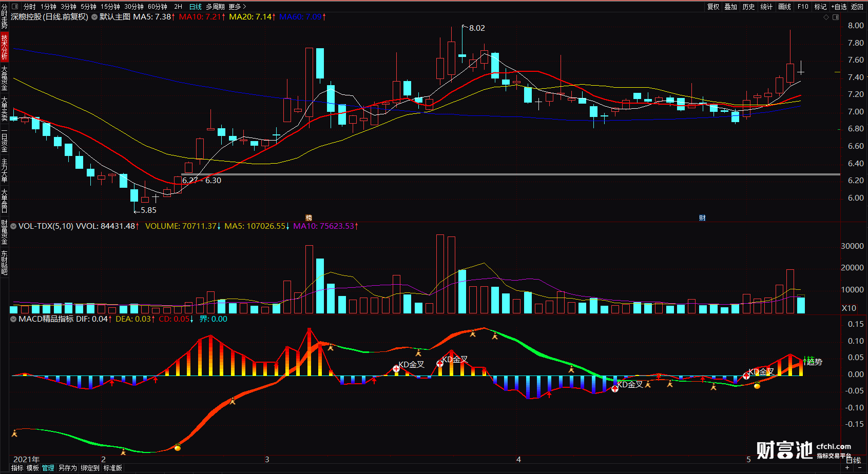868x474 pixels.
Task: Click the 财 financial report marker
Action: [x=702, y=218]
